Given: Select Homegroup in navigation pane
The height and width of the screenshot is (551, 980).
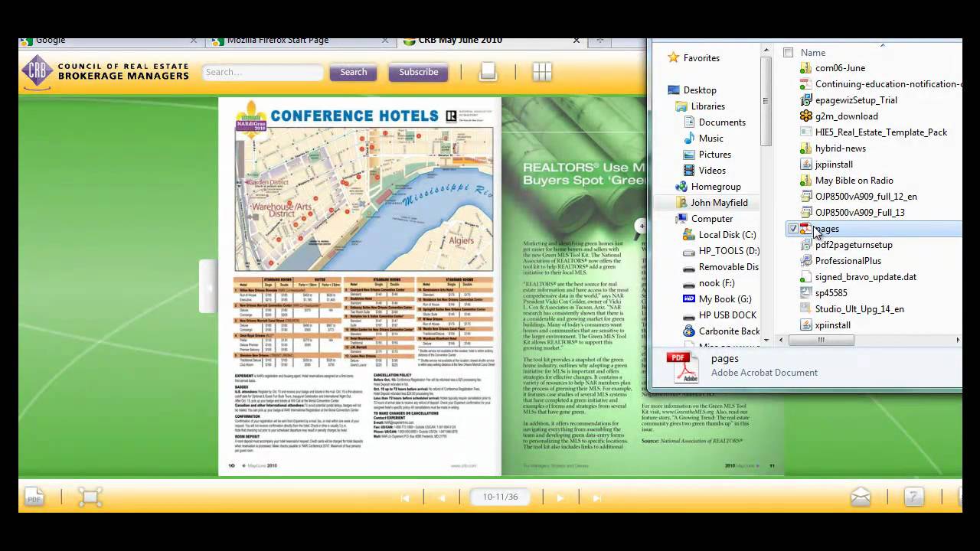Looking at the screenshot, I should pyautogui.click(x=708, y=187).
